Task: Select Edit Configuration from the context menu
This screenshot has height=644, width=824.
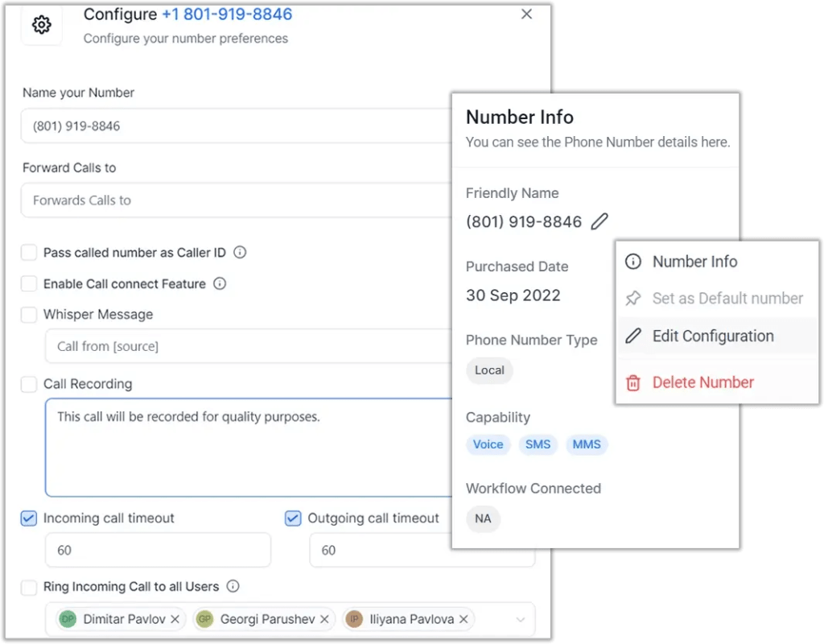Action: (712, 336)
